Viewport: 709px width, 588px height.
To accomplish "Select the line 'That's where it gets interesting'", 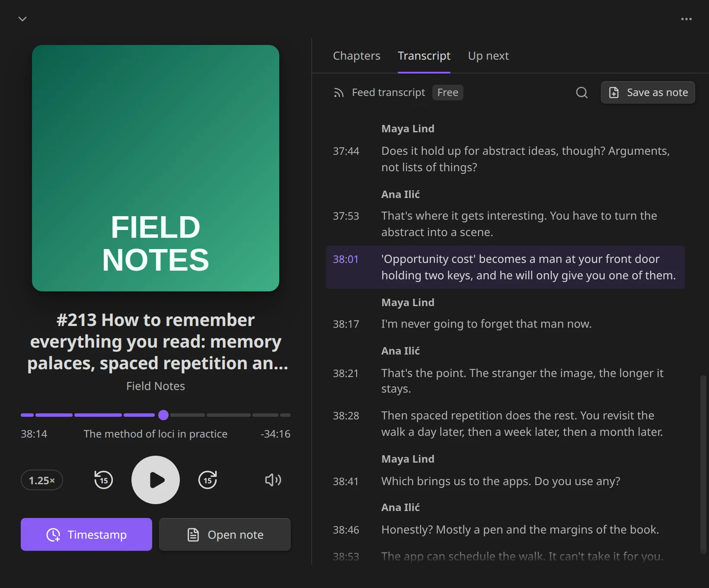I will pos(519,224).
